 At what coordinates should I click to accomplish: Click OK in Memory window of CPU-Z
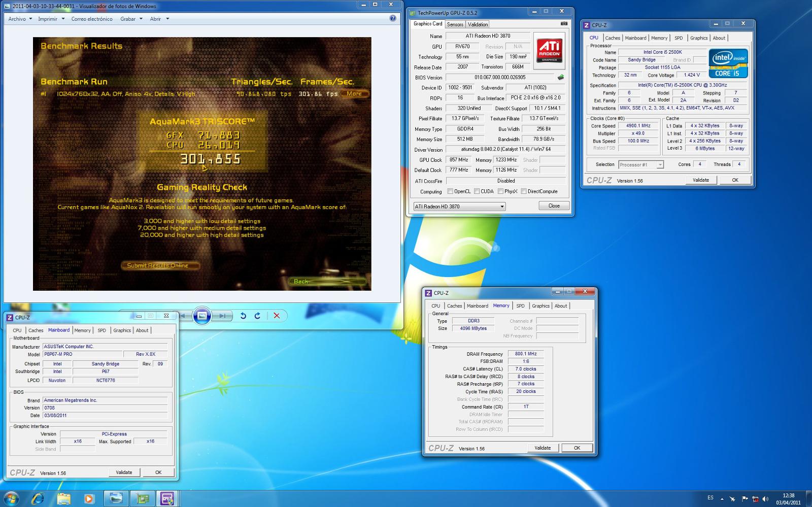577,448
